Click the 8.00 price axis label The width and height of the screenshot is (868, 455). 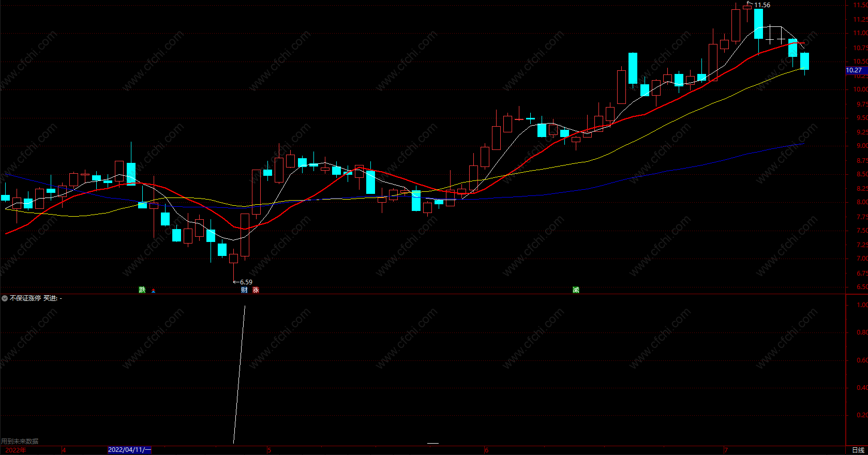(x=862, y=202)
